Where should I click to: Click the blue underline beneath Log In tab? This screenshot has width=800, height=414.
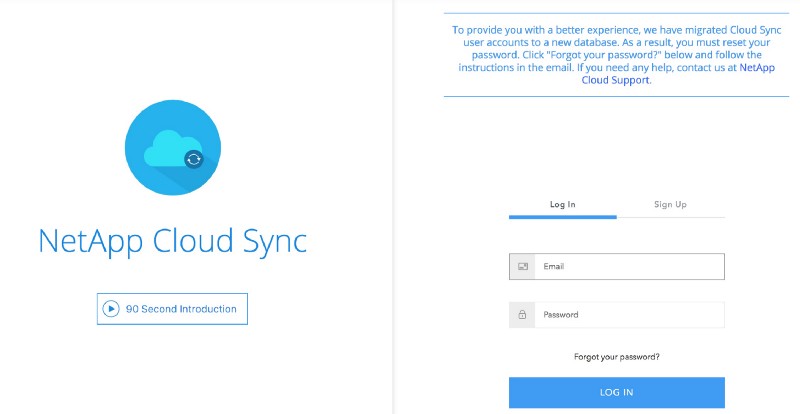(562, 216)
